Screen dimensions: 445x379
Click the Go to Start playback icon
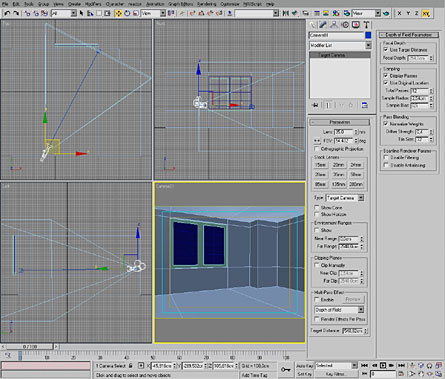tap(364, 366)
